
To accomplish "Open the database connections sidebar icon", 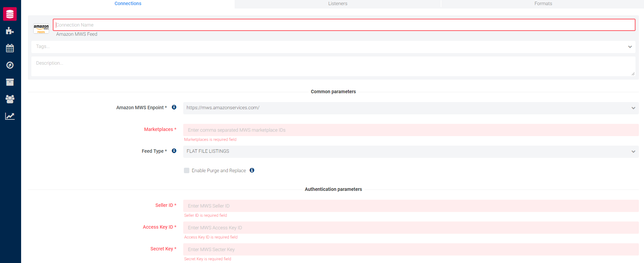I will coord(10,14).
